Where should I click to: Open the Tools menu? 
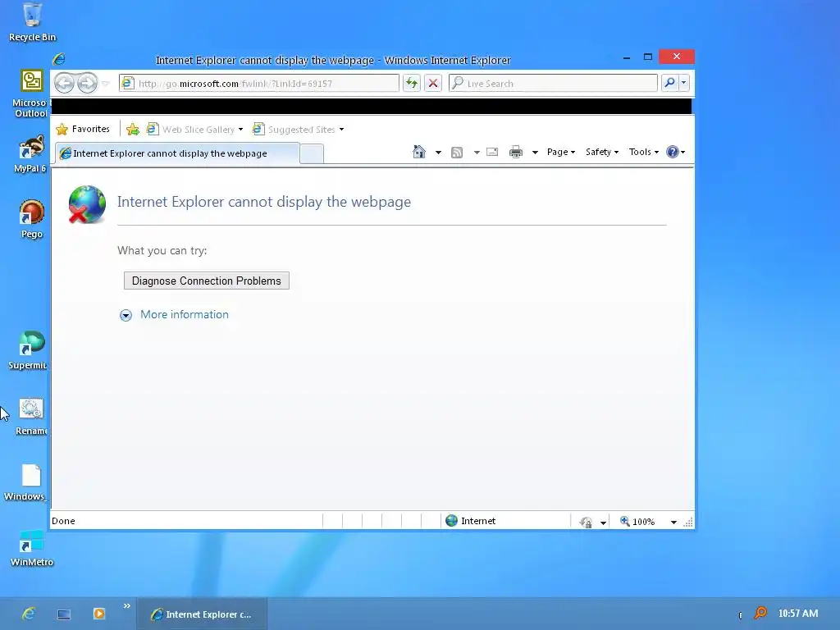click(x=643, y=152)
